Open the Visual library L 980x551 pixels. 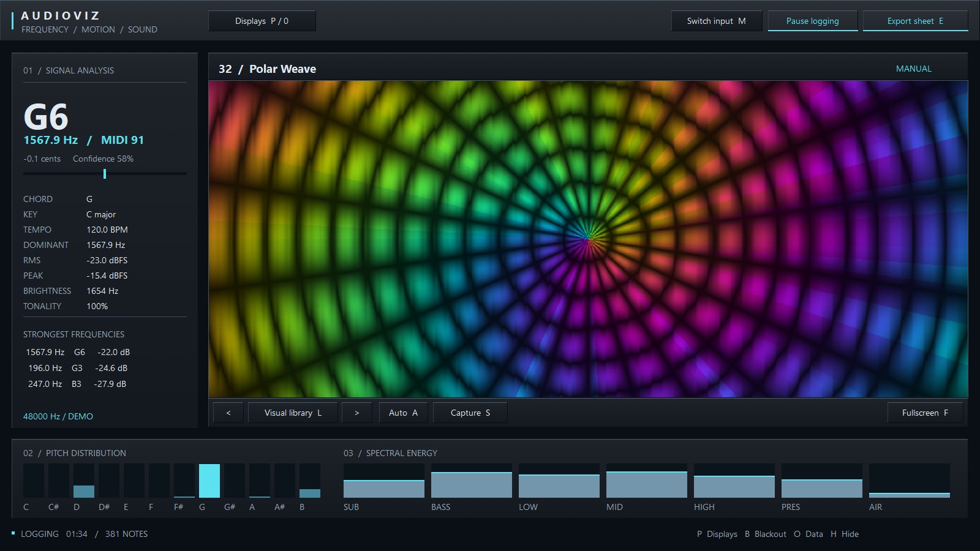pyautogui.click(x=293, y=413)
